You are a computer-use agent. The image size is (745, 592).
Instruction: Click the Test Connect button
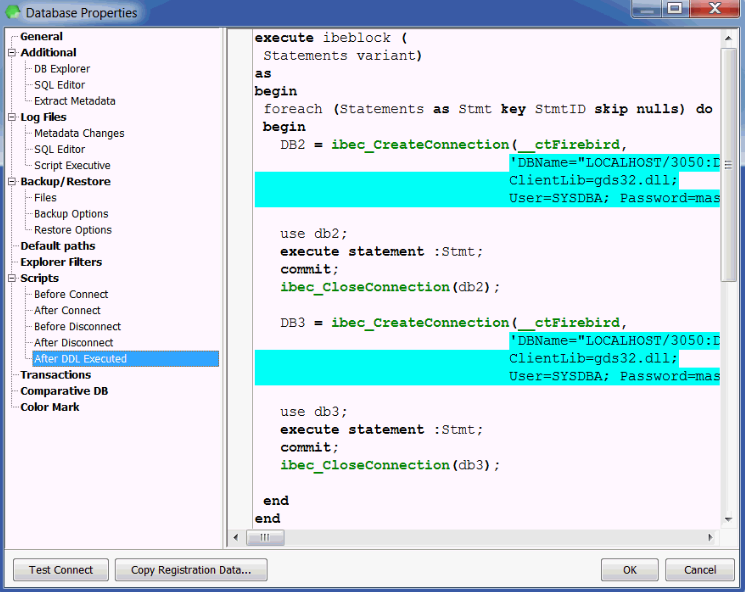click(x=61, y=570)
